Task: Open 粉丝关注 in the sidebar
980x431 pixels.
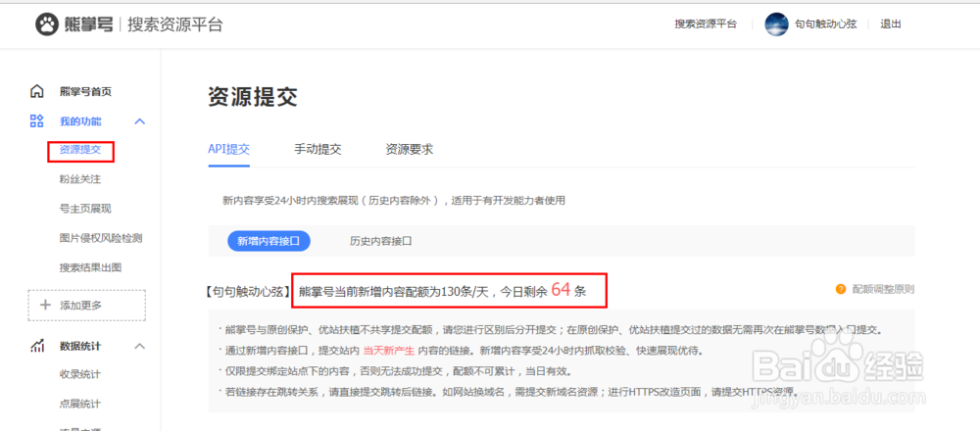Action: (80, 179)
